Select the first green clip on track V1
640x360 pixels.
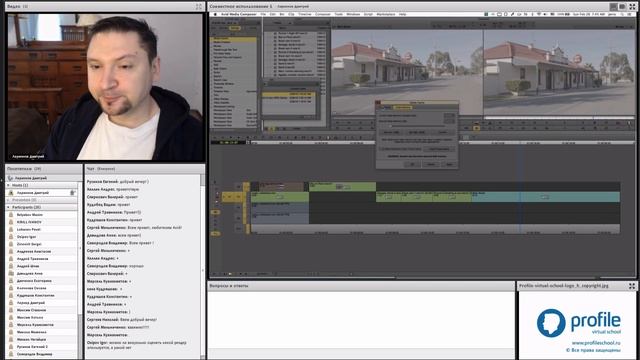(280, 197)
